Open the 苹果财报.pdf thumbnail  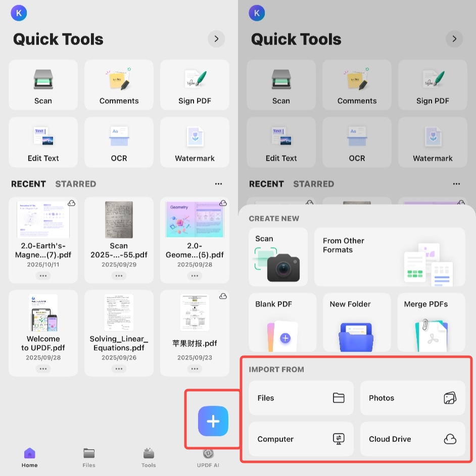click(195, 313)
